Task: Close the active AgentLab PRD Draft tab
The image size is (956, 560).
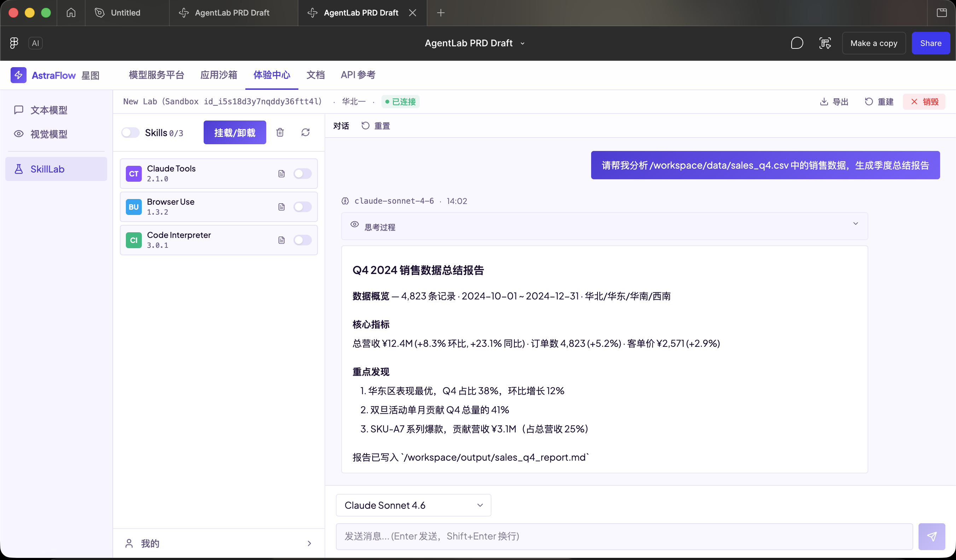Action: click(x=412, y=13)
